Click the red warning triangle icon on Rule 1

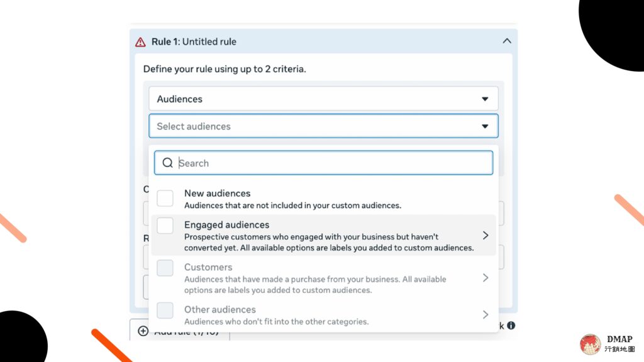click(x=140, y=42)
